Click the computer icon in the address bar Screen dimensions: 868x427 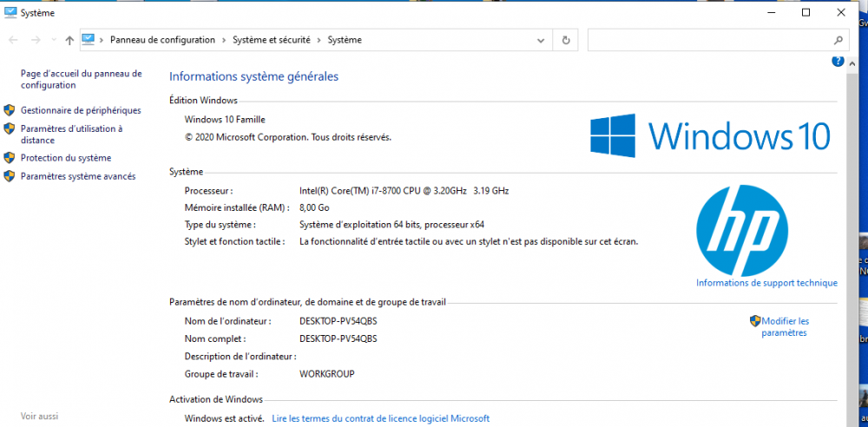click(89, 40)
